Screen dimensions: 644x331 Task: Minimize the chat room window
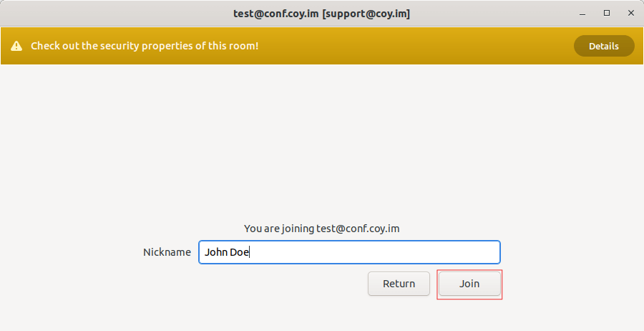pyautogui.click(x=583, y=13)
